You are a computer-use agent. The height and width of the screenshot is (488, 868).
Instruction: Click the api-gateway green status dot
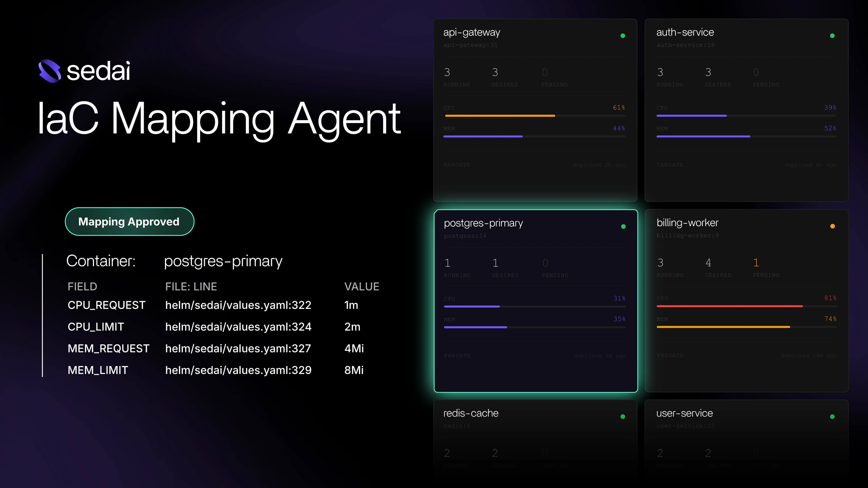(x=623, y=36)
